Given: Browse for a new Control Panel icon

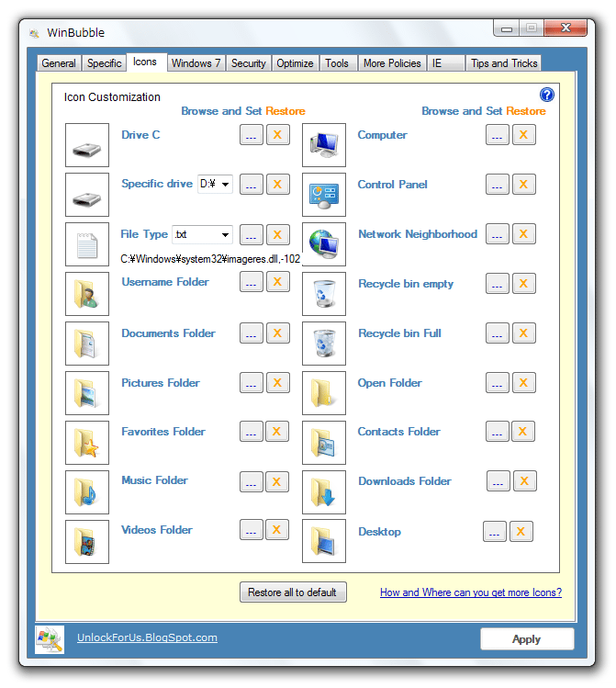Looking at the screenshot, I should point(498,184).
